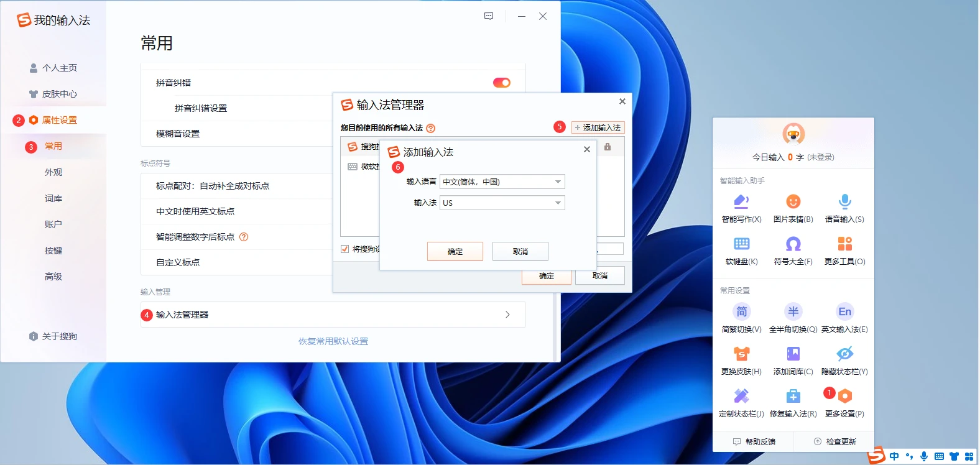
Task: Switch to the 外观 appearance tab
Action: (53, 172)
